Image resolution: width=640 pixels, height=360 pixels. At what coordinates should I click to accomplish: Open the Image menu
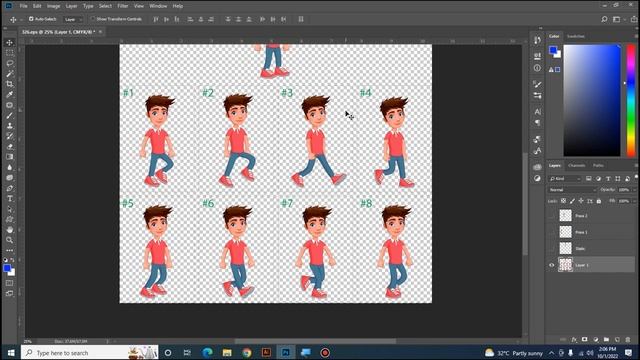pyautogui.click(x=53, y=6)
